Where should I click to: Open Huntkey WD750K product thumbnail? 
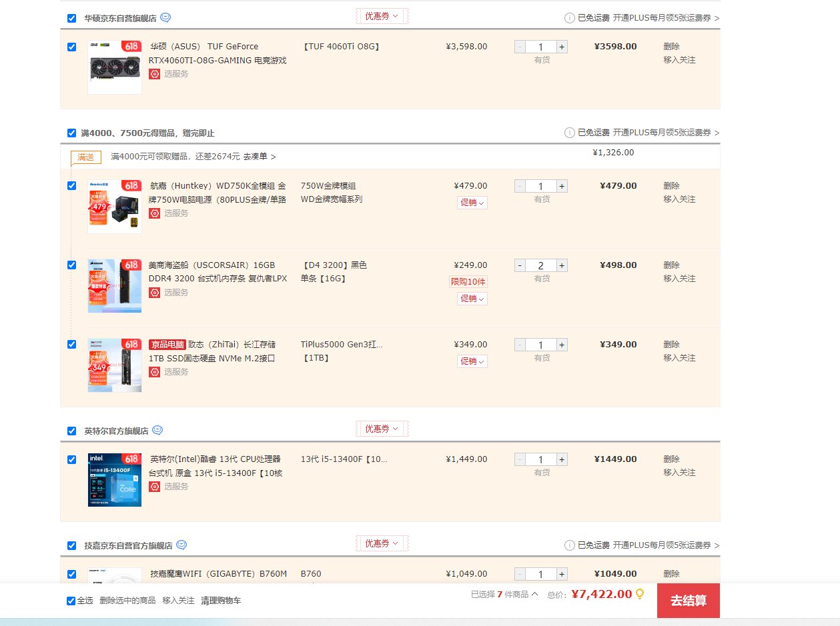[115, 207]
